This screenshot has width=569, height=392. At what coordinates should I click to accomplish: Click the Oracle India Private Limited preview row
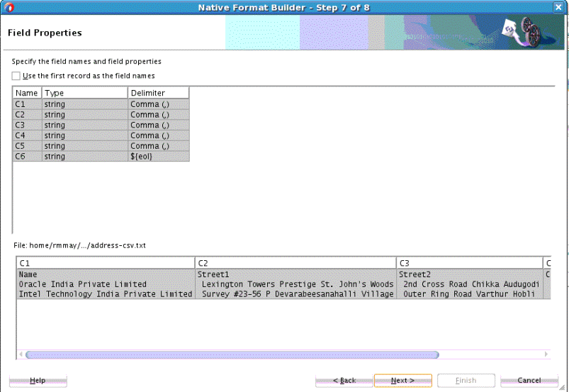(283, 284)
